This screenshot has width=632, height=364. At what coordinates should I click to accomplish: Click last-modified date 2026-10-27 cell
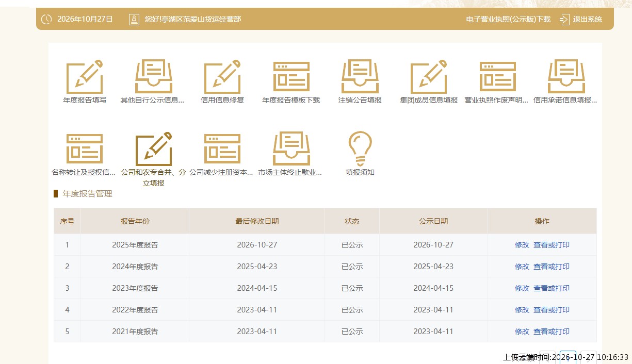click(x=257, y=245)
